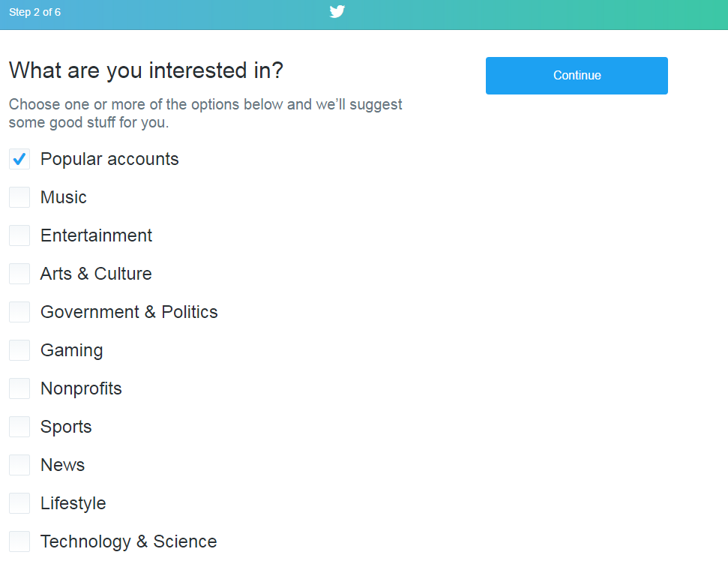The width and height of the screenshot is (728, 585).
Task: Click the Lifestyle option label
Action: coord(73,504)
